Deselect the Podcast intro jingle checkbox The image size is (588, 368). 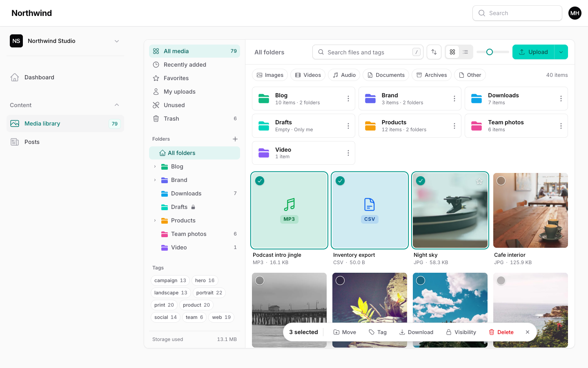click(x=260, y=181)
